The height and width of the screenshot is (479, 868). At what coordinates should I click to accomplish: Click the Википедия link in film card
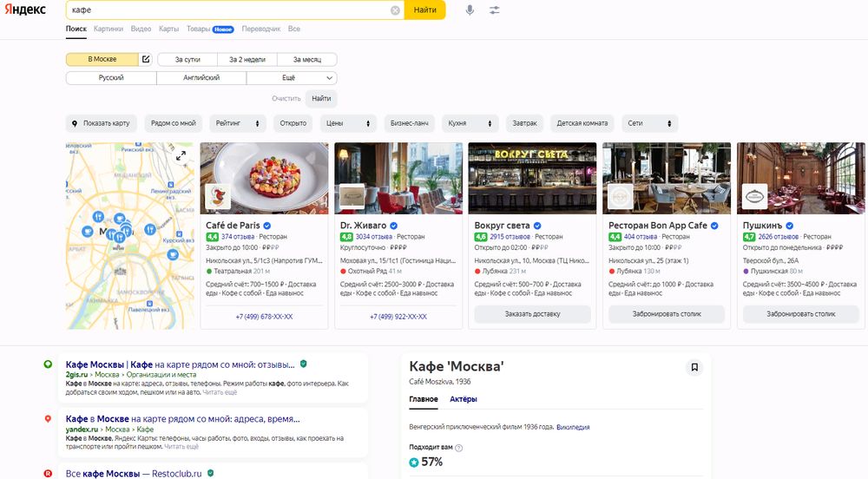pyautogui.click(x=572, y=427)
